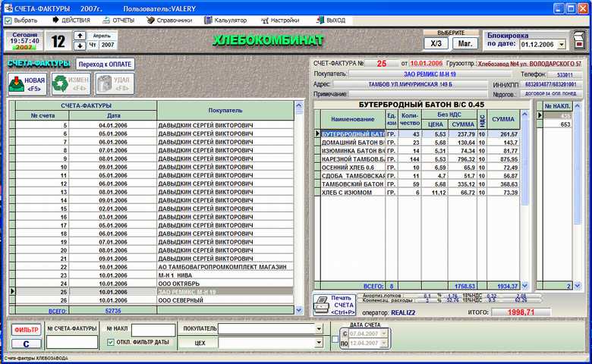Click № НАКЛ list scrollbar up arrow
This screenshot has height=364, width=592.
[578, 106]
